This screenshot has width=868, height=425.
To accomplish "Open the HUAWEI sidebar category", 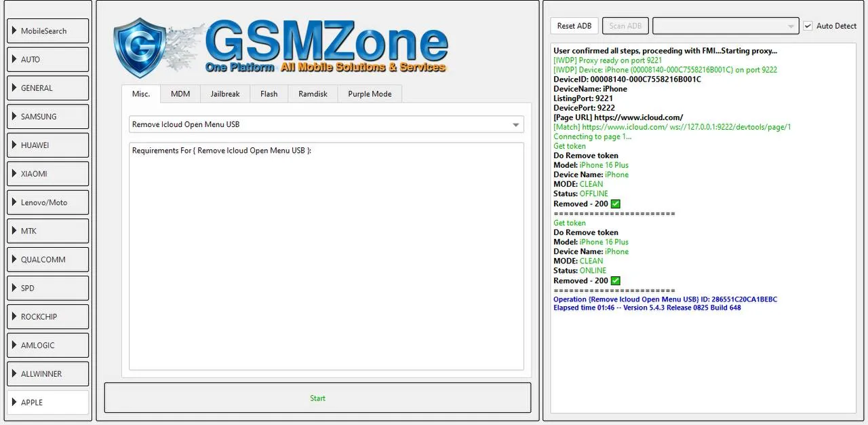I will (48, 145).
